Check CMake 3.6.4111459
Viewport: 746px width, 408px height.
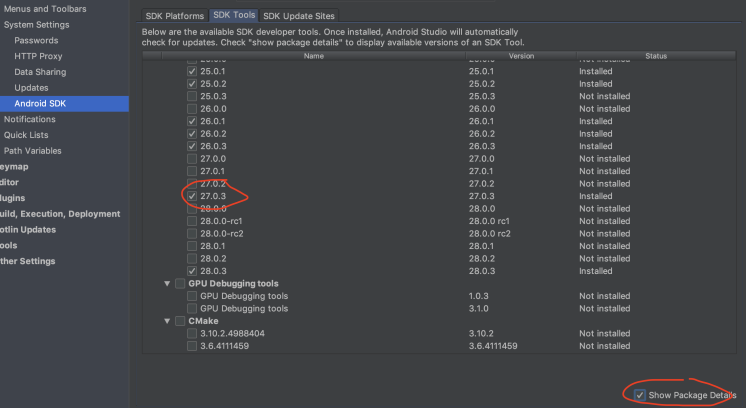point(192,346)
